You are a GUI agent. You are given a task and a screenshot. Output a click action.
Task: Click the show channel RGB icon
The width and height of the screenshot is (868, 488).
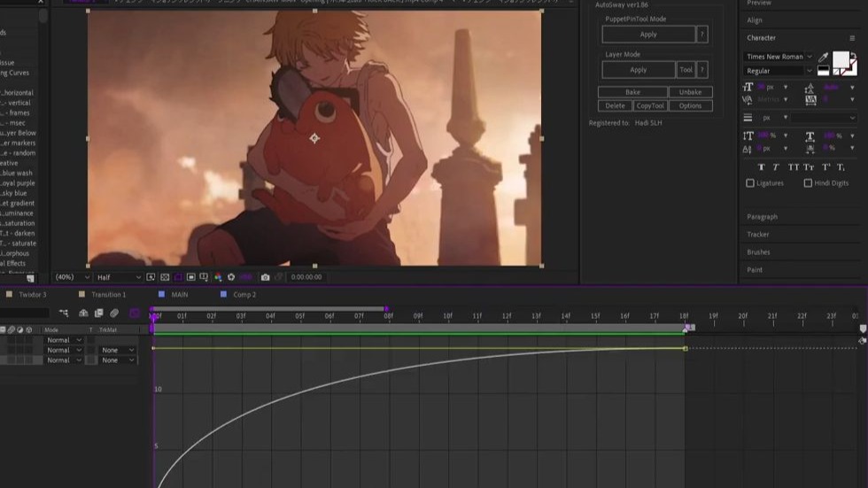tap(218, 277)
